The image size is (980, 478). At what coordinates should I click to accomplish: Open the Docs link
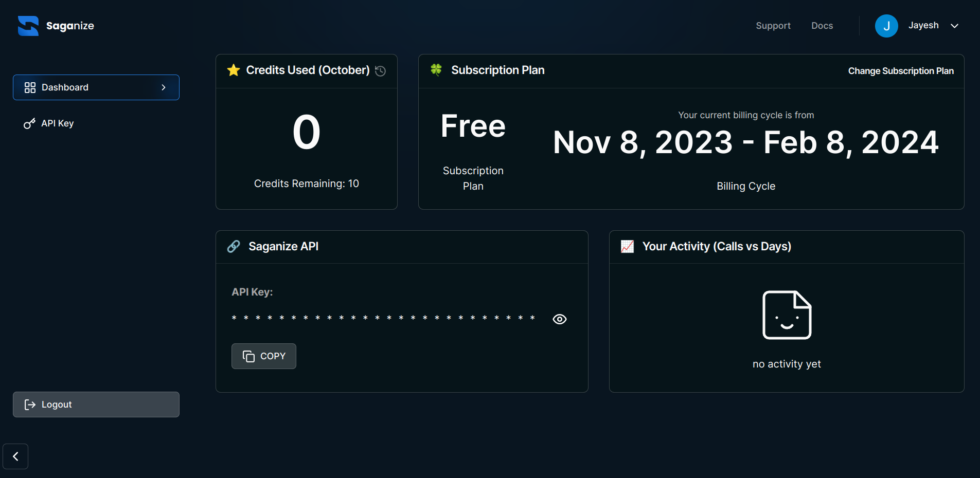pos(822,26)
